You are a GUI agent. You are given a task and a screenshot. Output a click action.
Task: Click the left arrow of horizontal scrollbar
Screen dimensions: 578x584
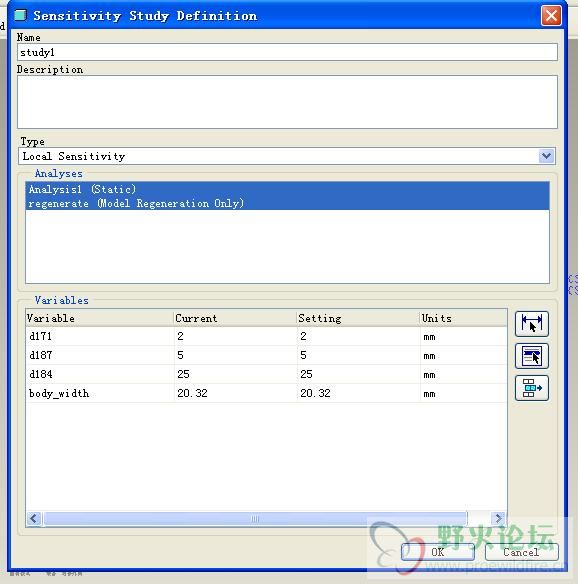34,518
